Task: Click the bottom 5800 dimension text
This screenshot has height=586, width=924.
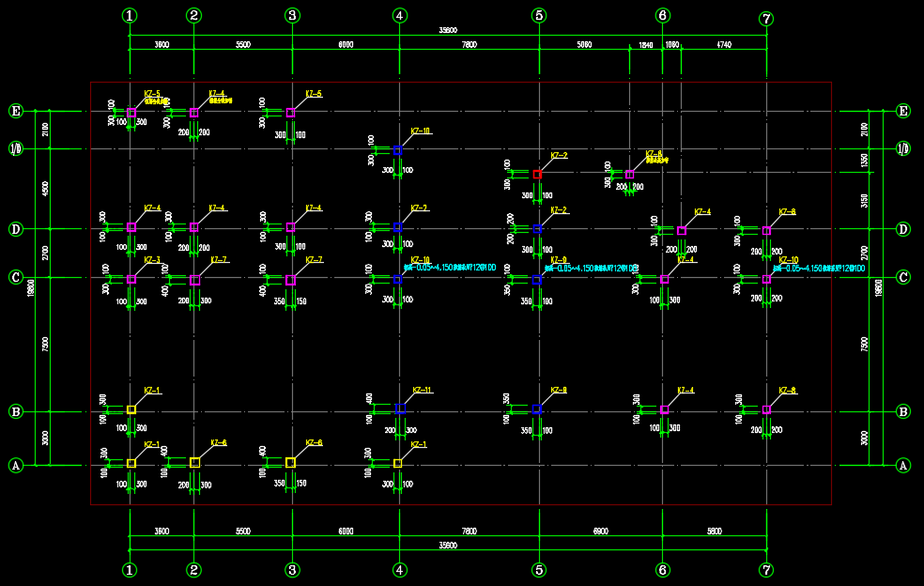Action: click(714, 532)
